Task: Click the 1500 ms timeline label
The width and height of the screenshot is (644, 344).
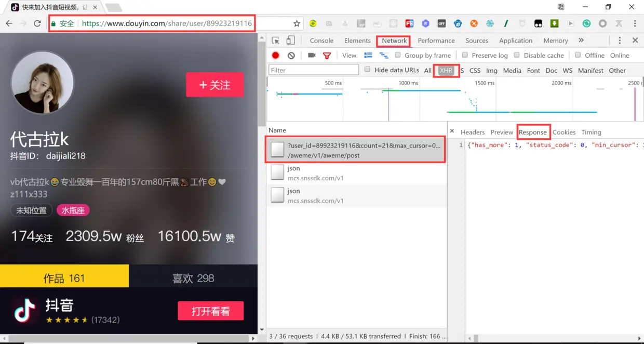Action: (484, 83)
